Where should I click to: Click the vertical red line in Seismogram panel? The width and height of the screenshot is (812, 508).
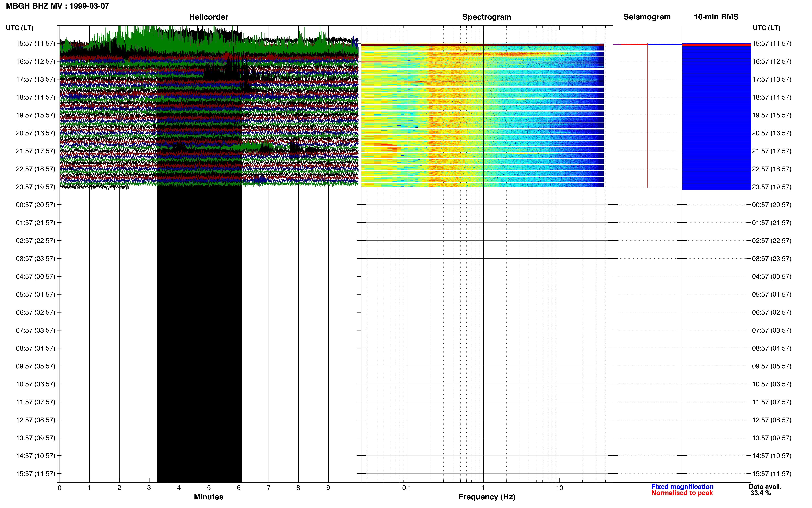[647, 116]
